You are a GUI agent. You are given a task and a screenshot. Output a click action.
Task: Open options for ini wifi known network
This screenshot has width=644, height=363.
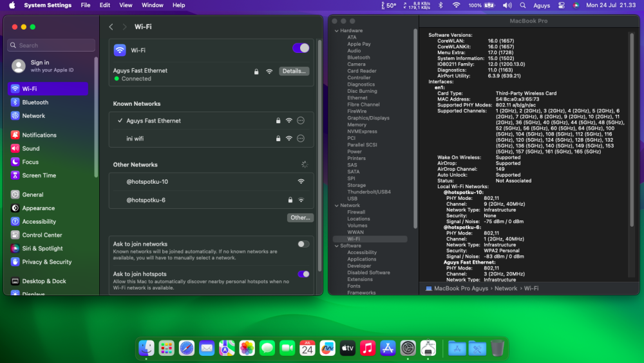click(301, 139)
